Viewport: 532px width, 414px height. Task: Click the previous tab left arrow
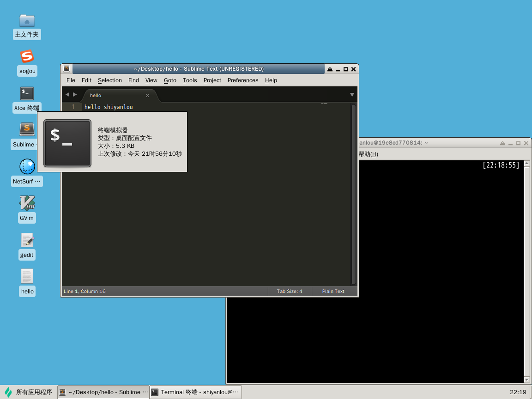67,95
